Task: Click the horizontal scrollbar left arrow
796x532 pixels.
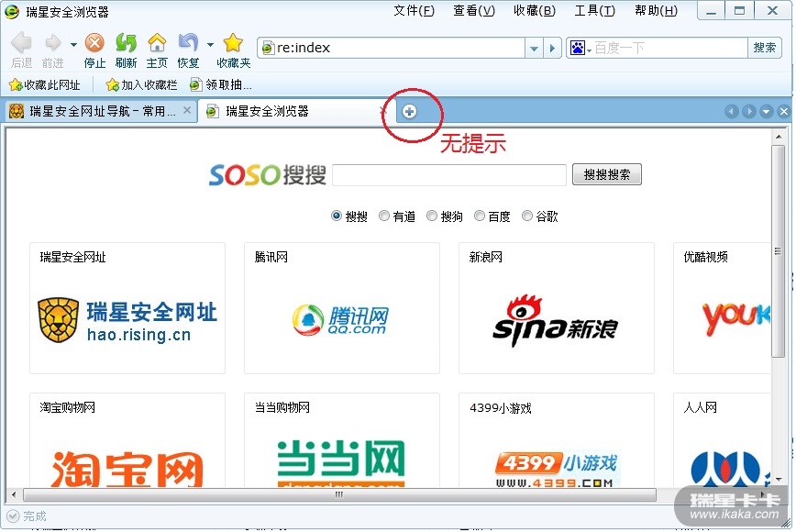Action: (14, 494)
